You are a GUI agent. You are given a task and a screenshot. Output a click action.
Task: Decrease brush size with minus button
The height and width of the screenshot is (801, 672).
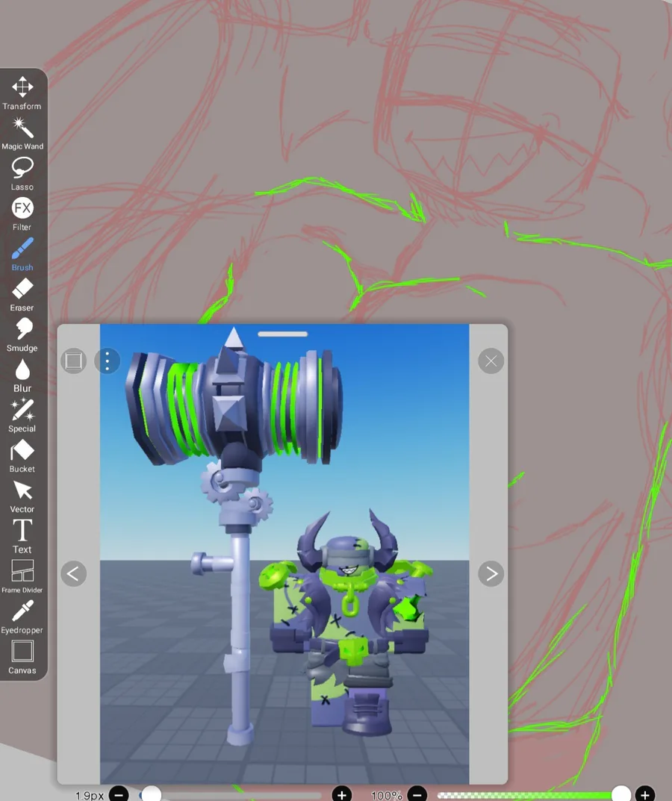pos(119,794)
